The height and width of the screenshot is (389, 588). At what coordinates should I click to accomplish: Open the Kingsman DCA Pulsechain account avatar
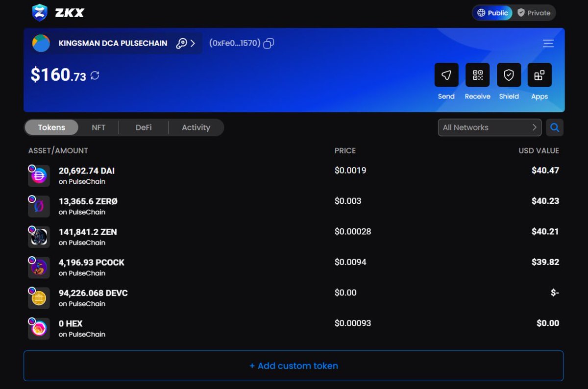pos(41,43)
